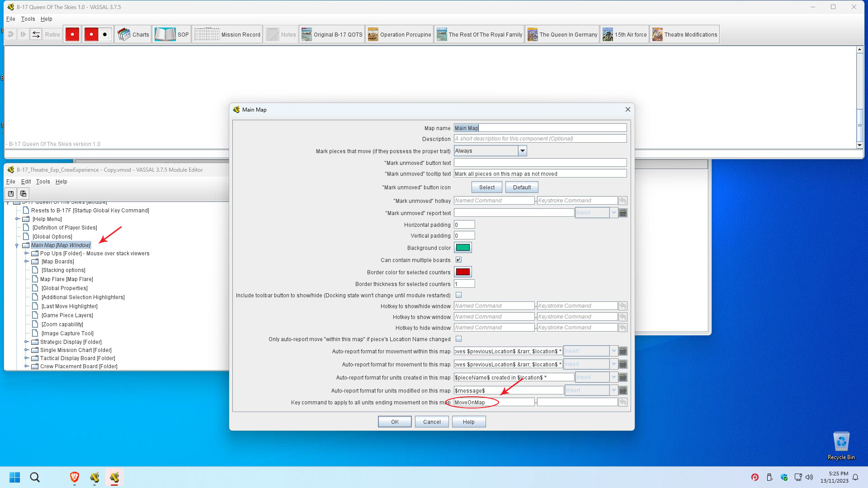This screenshot has width=868, height=488.
Task: Click the Save As icon in Module Editor
Action: click(x=23, y=194)
